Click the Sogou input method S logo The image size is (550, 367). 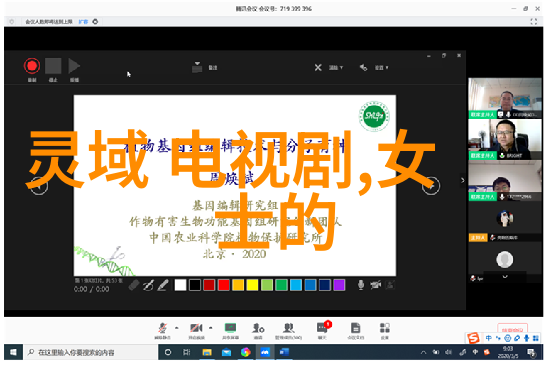pos(474,338)
